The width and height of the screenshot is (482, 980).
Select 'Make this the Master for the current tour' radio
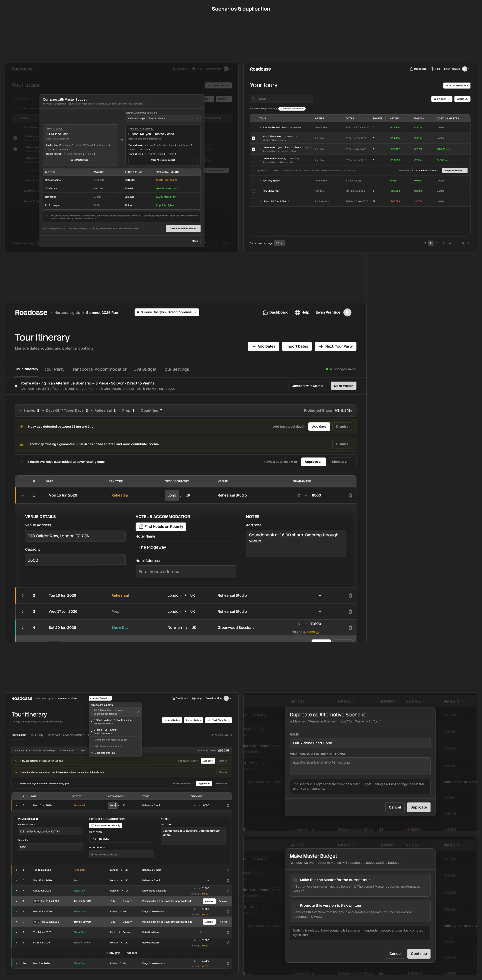tap(296, 880)
